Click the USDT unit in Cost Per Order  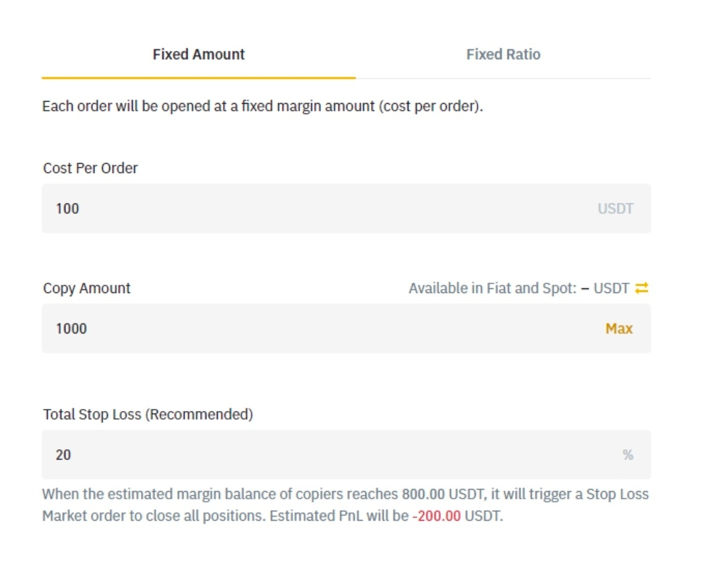615,209
